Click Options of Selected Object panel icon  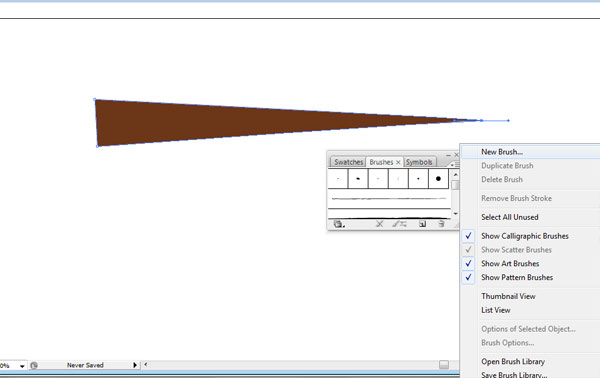click(x=399, y=224)
